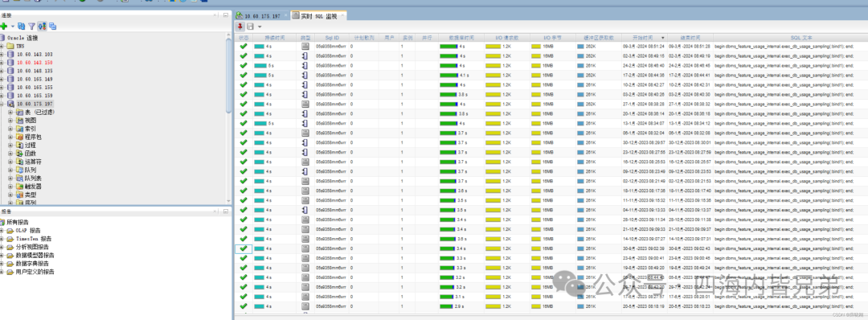Image resolution: width=868 pixels, height=320 pixels.
Task: Select end time cell 30-12月-2023 08:30:01
Action: tap(690, 142)
